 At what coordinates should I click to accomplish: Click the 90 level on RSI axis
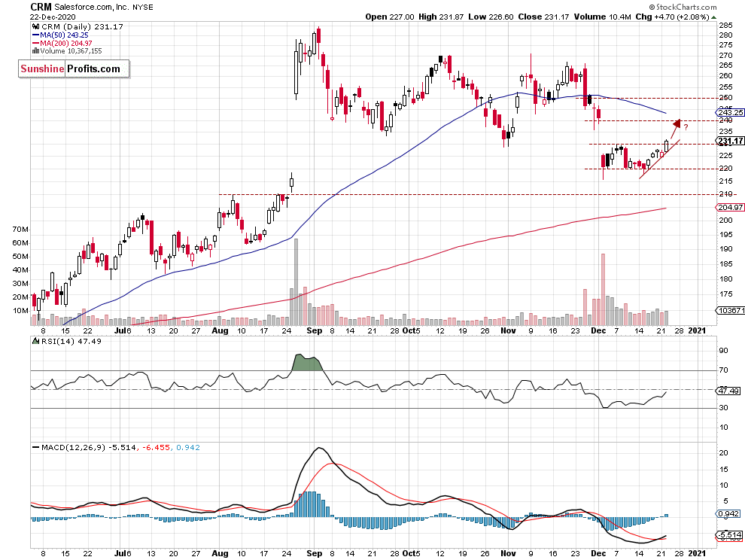coord(723,351)
